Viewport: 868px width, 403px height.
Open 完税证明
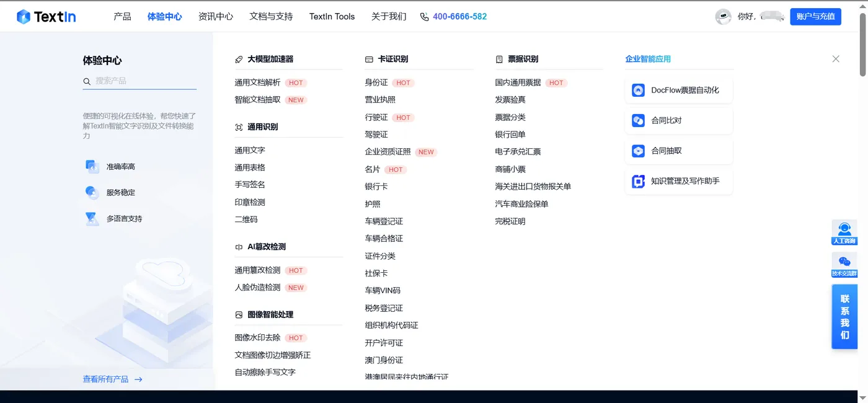(510, 221)
